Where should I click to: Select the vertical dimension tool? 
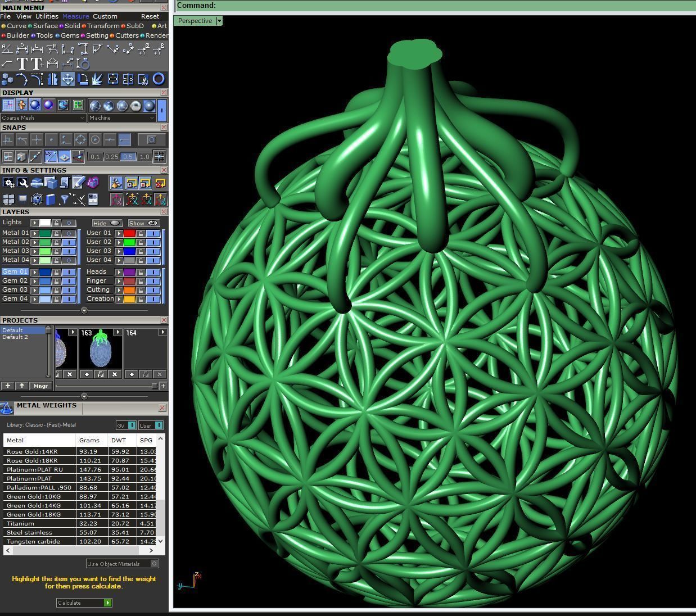pyautogui.click(x=83, y=49)
